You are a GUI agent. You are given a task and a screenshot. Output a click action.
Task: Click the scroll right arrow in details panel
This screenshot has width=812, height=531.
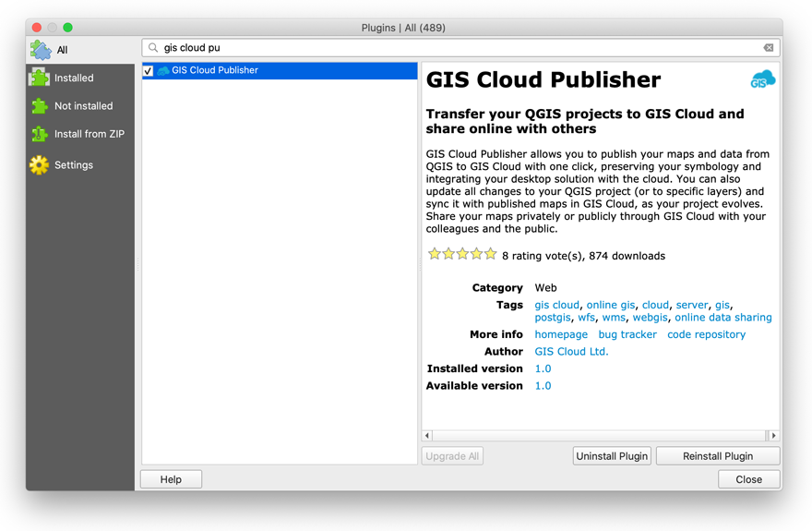pyautogui.click(x=773, y=436)
